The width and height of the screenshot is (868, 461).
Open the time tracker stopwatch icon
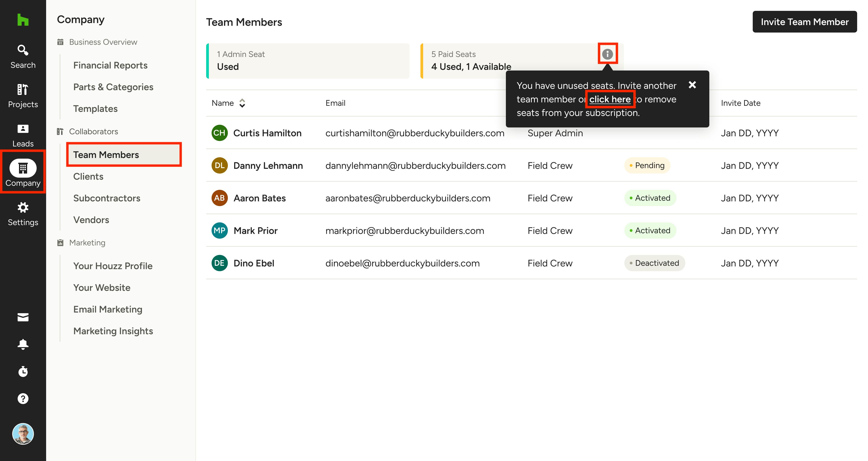click(23, 371)
